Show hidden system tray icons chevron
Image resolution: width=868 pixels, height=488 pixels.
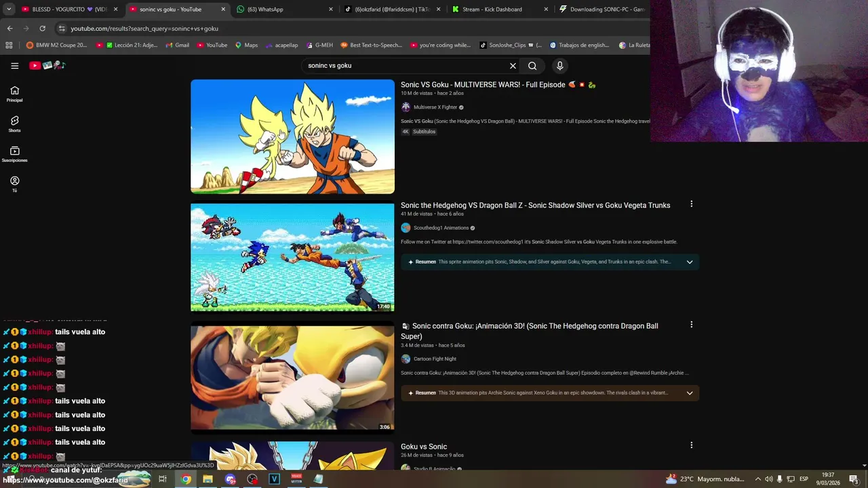[x=758, y=479]
